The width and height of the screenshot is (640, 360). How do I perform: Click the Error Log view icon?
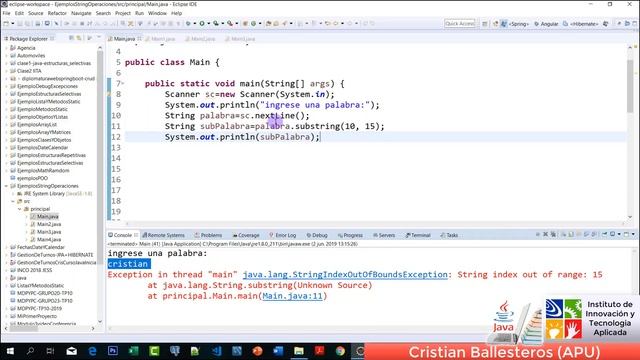271,235
